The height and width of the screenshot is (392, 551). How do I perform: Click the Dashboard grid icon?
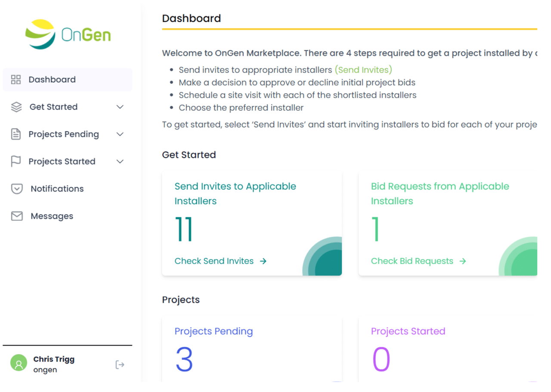pos(16,80)
